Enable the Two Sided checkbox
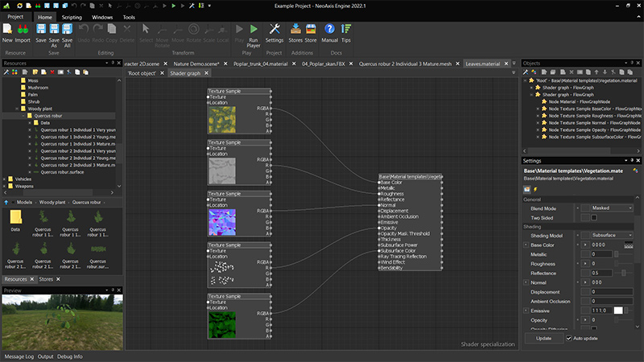The height and width of the screenshot is (362, 644). (x=594, y=217)
